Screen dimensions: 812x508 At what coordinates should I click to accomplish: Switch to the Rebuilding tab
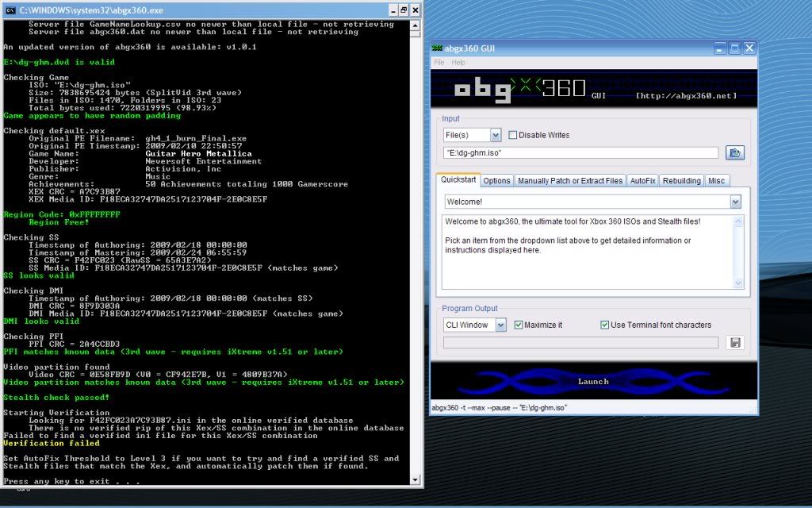(x=681, y=180)
